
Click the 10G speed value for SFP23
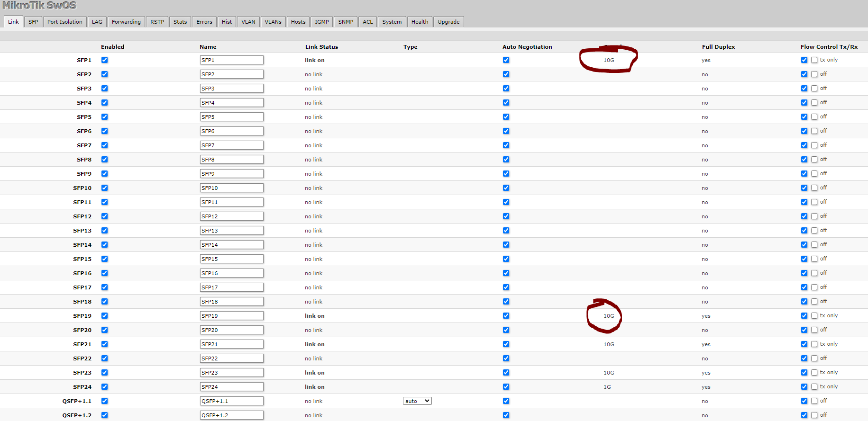click(x=609, y=373)
